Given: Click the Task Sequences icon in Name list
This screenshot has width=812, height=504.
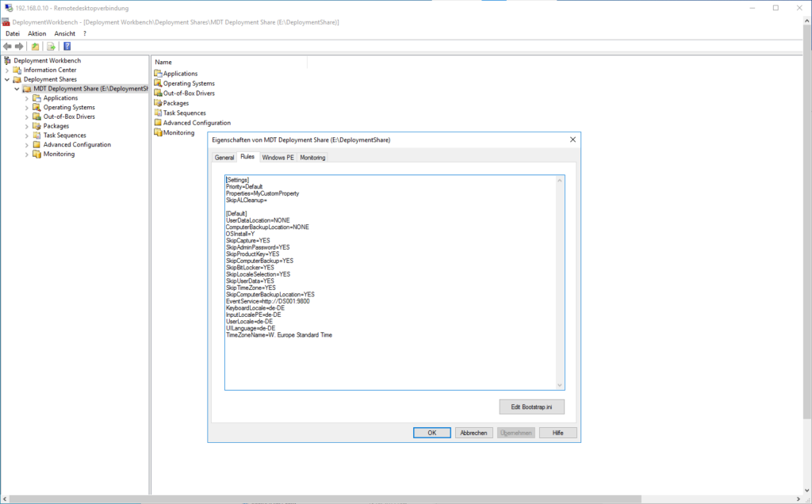Looking at the screenshot, I should (x=158, y=113).
